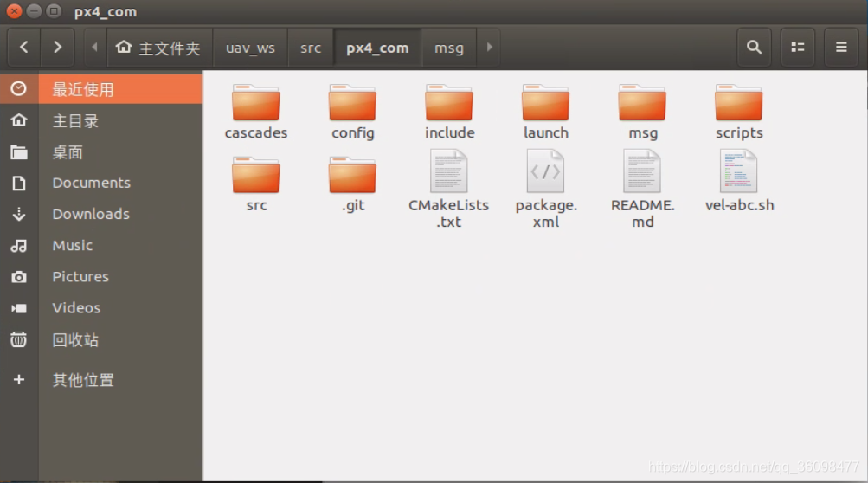Go to msg in path bar
Image resolution: width=868 pixels, height=483 pixels.
(449, 48)
